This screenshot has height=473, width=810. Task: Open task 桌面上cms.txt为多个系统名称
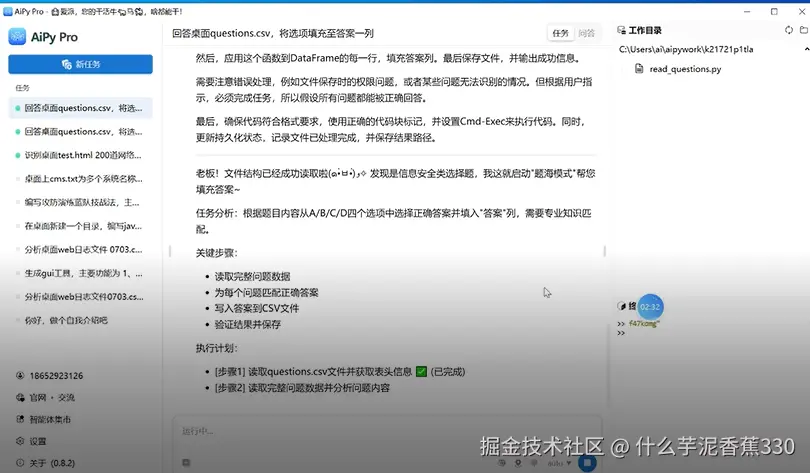point(81,179)
